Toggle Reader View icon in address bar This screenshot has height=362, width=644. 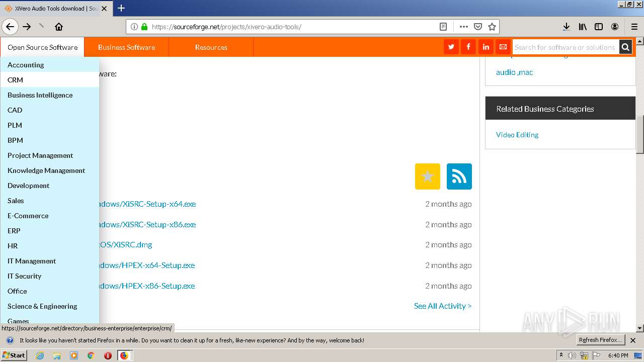coord(443,27)
